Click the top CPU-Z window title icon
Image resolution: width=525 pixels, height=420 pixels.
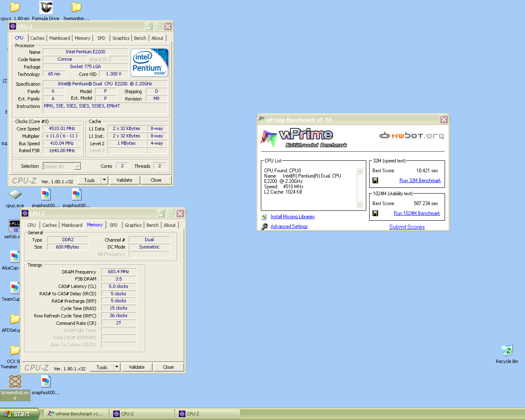(13, 27)
